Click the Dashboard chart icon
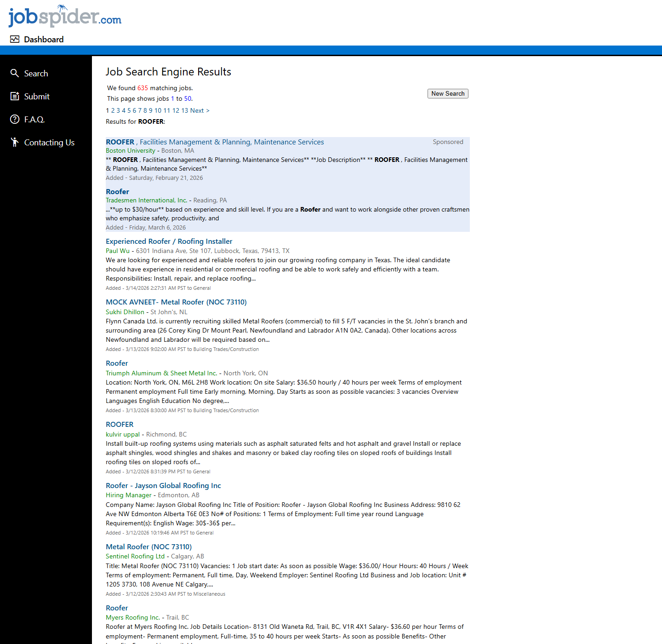 15,40
